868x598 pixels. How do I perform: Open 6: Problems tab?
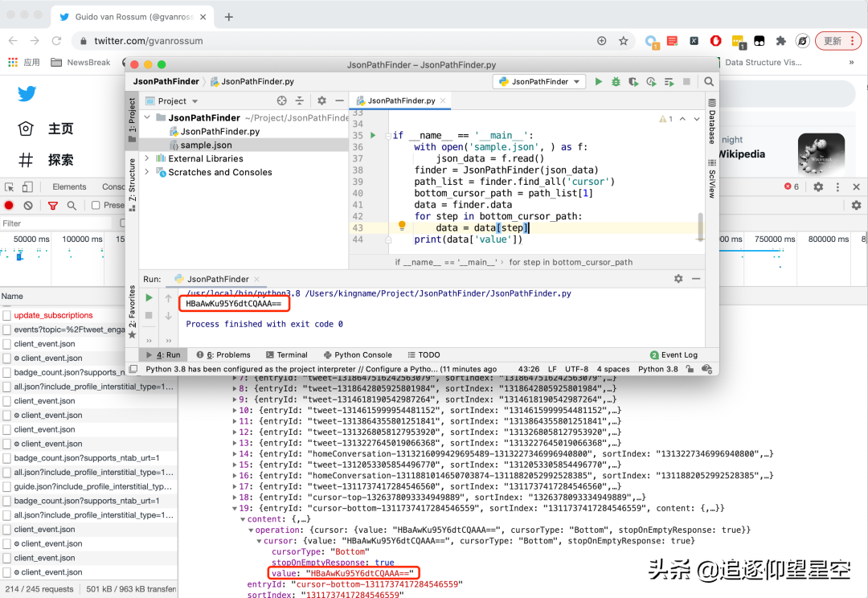pos(223,355)
